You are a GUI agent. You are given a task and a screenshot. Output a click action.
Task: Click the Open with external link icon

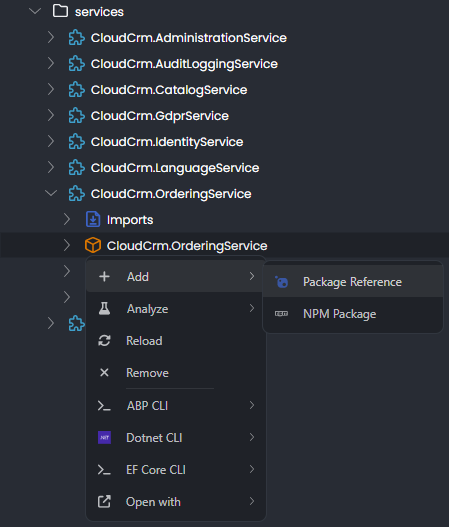click(x=104, y=501)
